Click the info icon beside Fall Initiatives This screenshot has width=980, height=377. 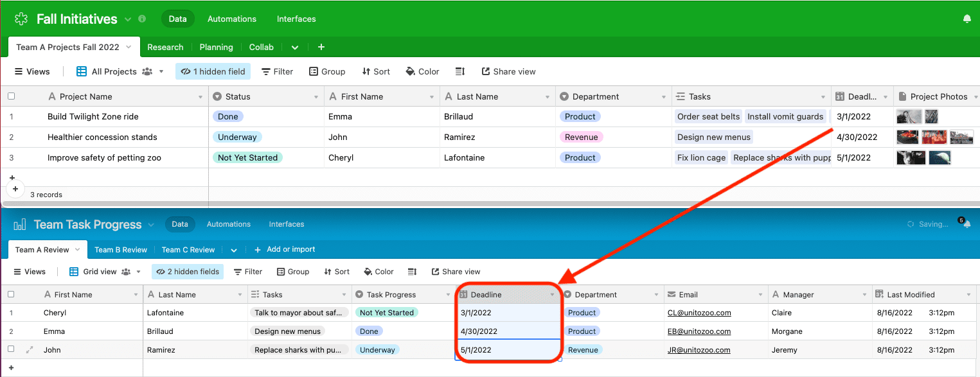pos(142,19)
